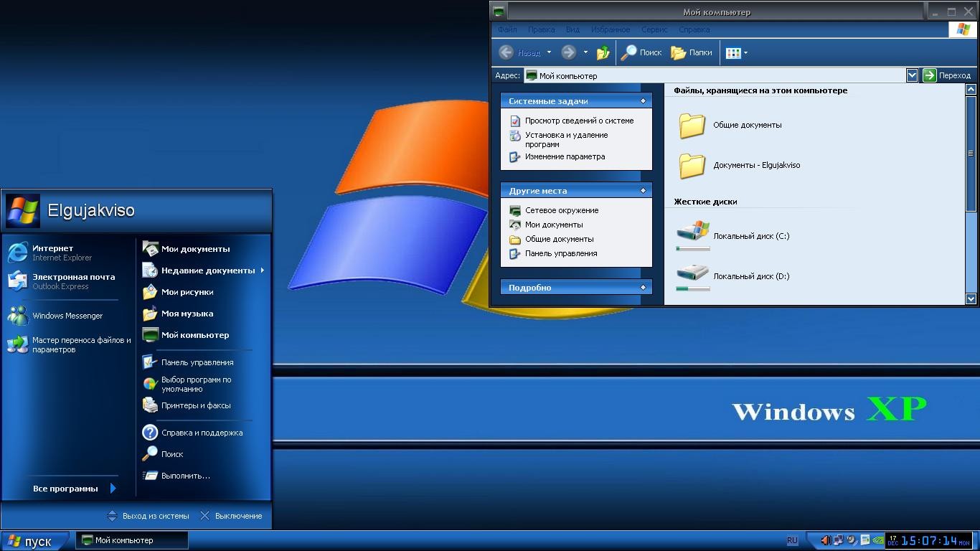Click the пуск Start button
The width and height of the screenshot is (980, 551).
click(x=34, y=541)
